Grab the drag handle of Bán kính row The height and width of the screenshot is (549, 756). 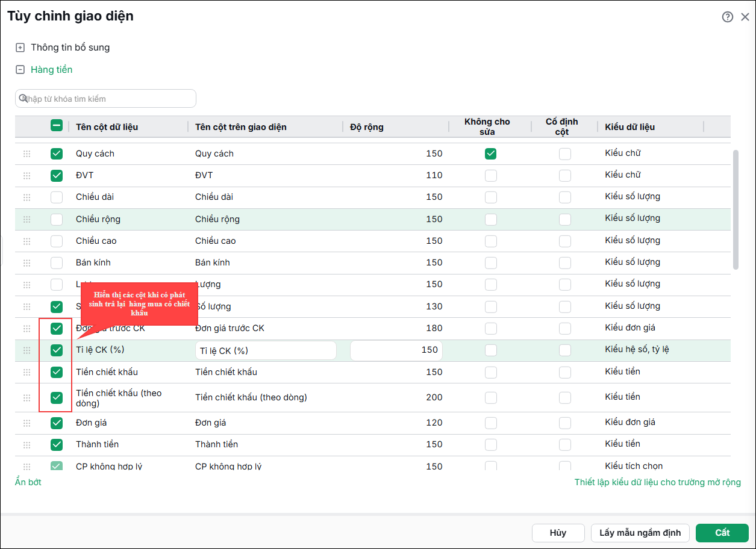pos(27,263)
